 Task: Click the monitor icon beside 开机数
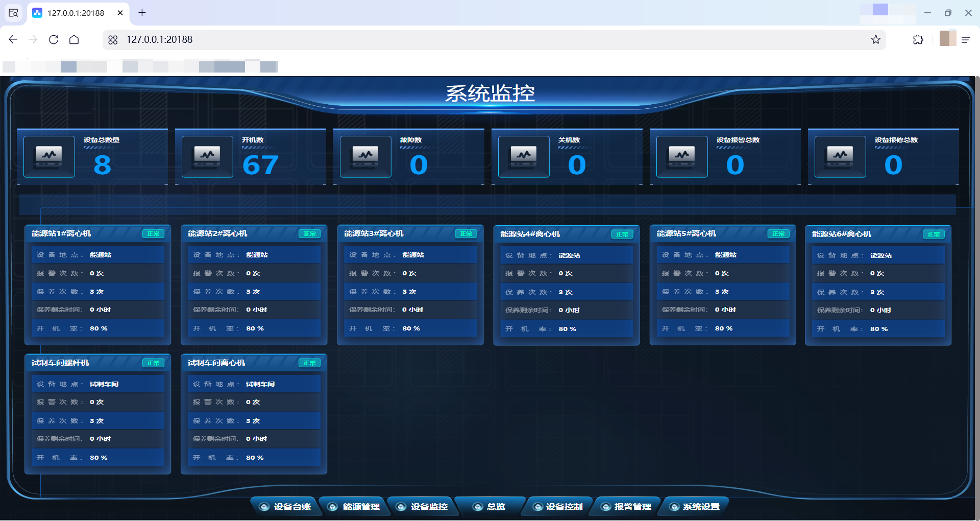click(207, 157)
